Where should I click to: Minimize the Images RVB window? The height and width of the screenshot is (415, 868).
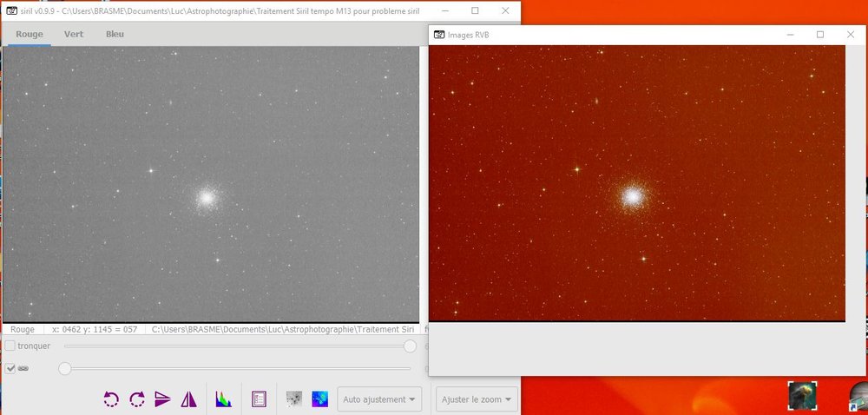tap(790, 35)
